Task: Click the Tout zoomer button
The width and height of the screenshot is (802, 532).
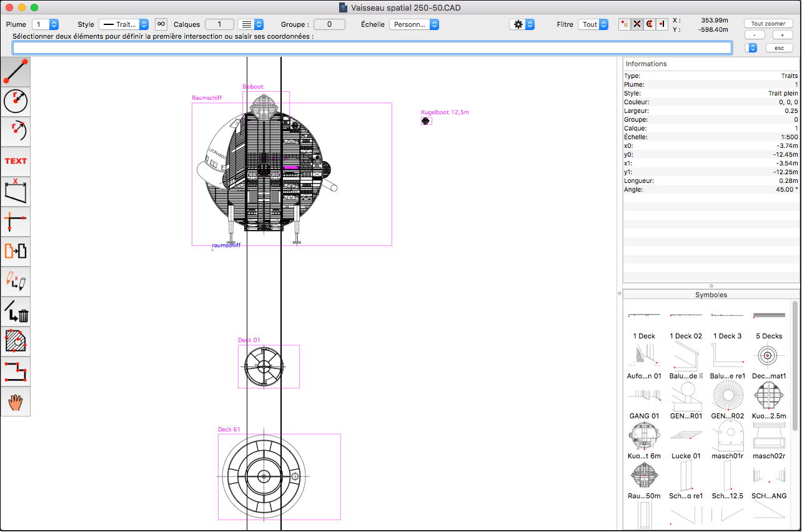Action: [x=768, y=24]
